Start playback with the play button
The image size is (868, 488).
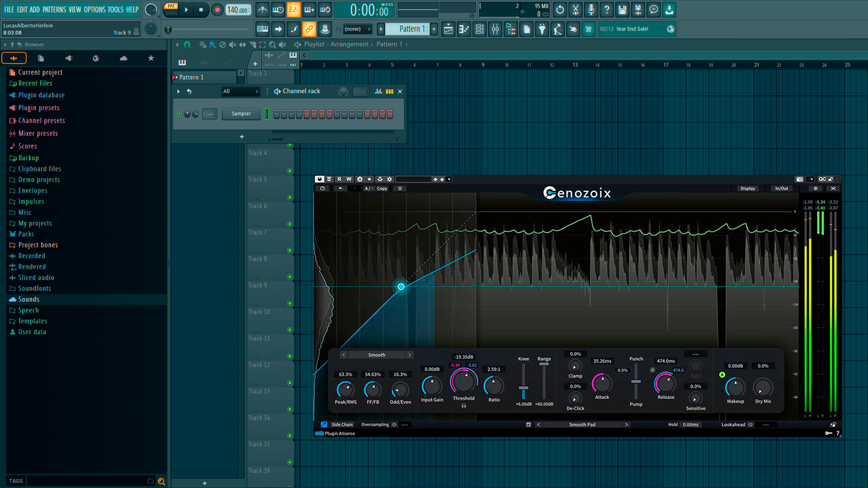pos(186,10)
